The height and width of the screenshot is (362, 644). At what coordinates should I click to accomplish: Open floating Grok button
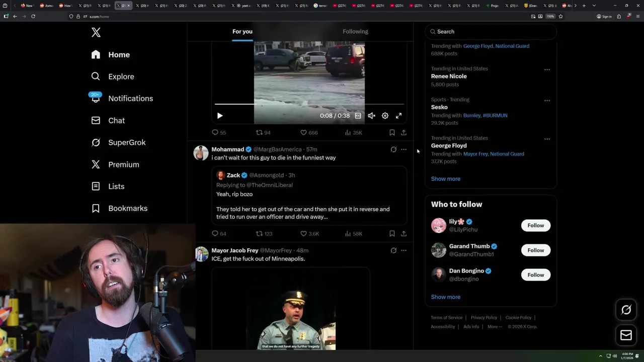click(x=626, y=310)
